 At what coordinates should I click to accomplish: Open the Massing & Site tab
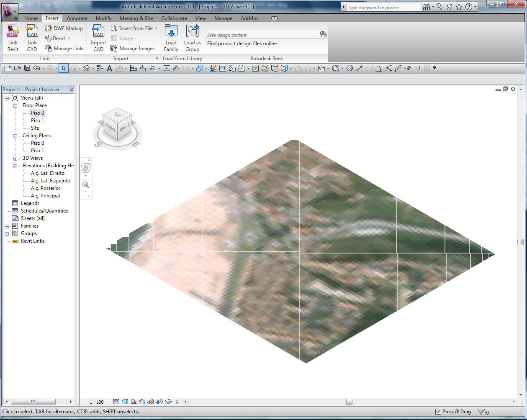[x=136, y=18]
